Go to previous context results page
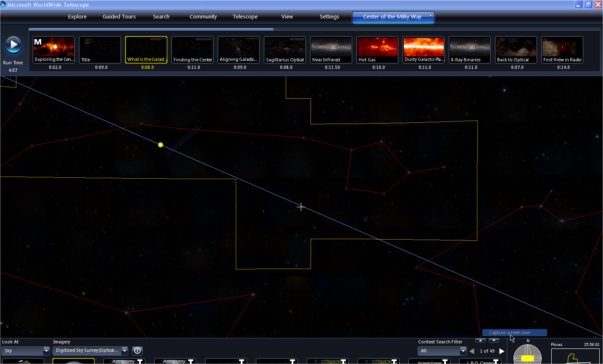Screen dimensions: 603x364 pos(472,351)
